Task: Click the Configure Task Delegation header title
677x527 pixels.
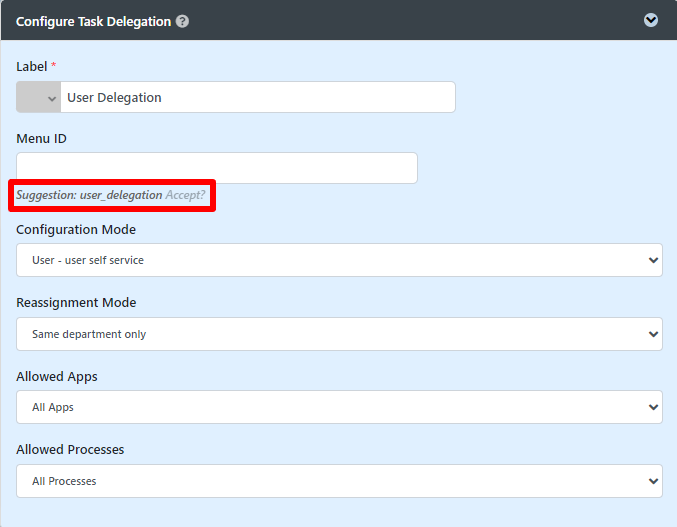Action: point(93,21)
